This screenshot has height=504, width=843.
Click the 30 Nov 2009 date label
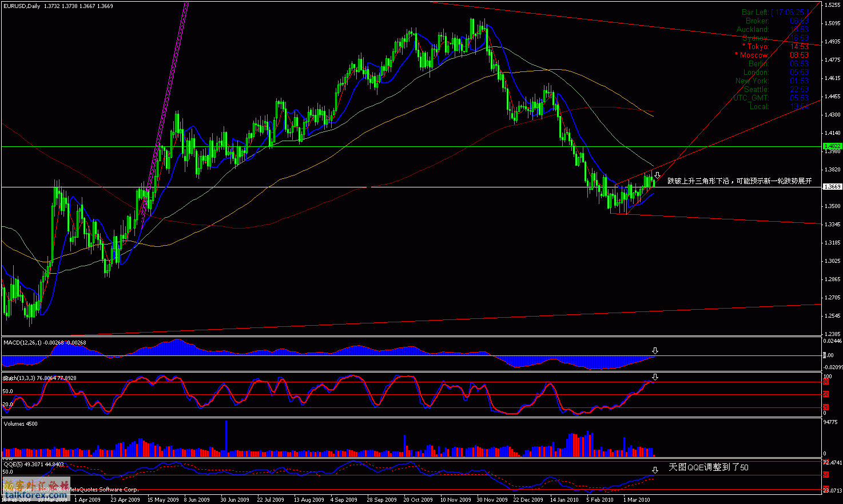[492, 500]
